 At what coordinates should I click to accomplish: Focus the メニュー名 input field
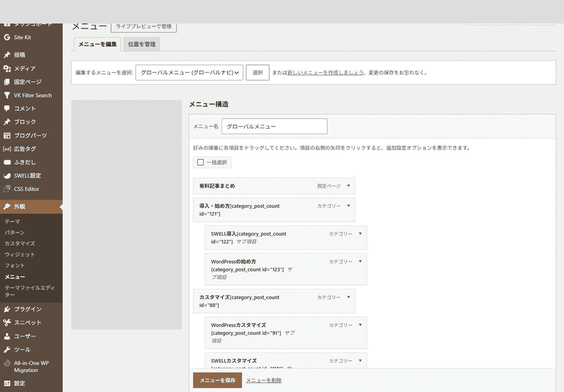275,126
